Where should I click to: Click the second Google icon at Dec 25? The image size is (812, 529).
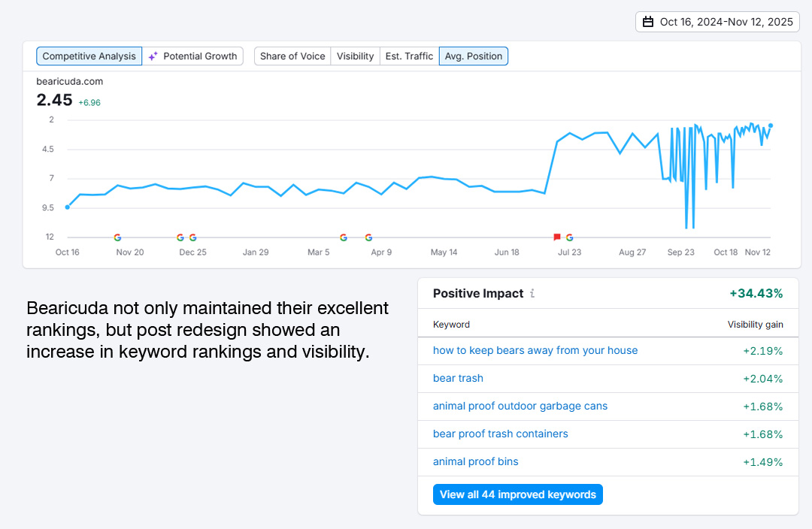(192, 237)
